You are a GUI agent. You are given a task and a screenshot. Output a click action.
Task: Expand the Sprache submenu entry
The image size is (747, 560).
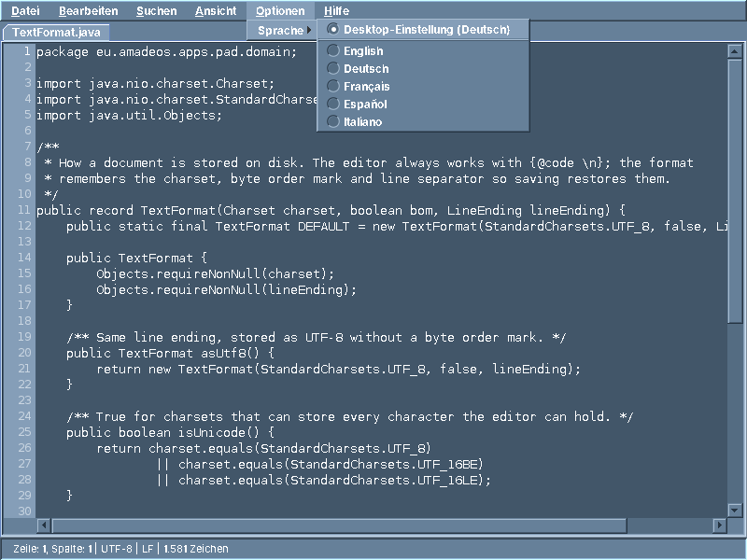pos(282,31)
